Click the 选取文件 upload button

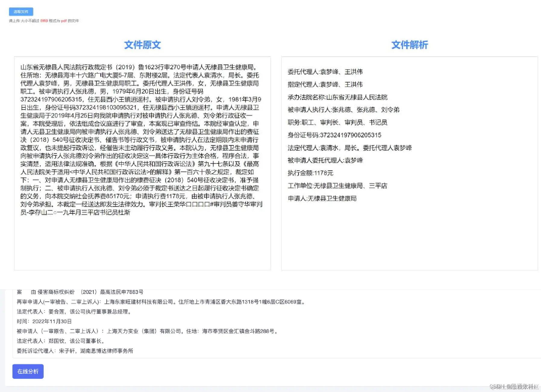pos(21,11)
